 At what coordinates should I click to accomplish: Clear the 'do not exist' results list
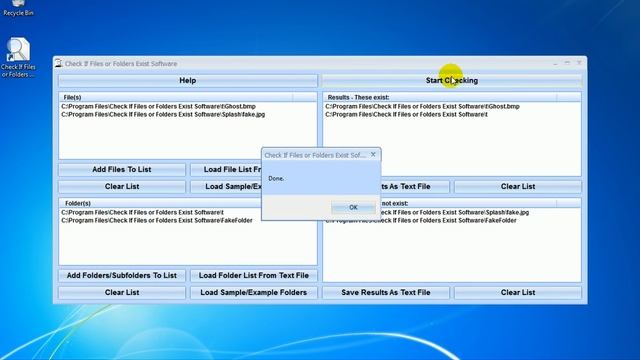pos(518,293)
